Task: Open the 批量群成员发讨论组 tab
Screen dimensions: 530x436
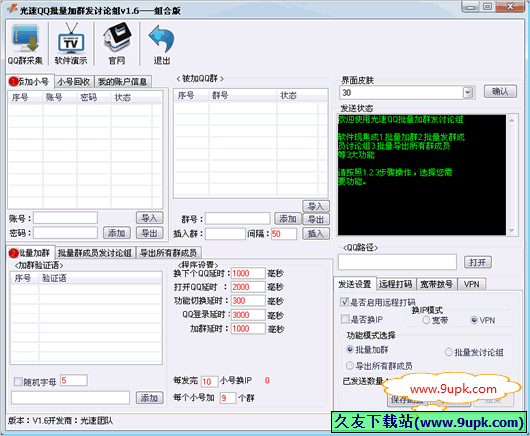Action: coord(95,253)
